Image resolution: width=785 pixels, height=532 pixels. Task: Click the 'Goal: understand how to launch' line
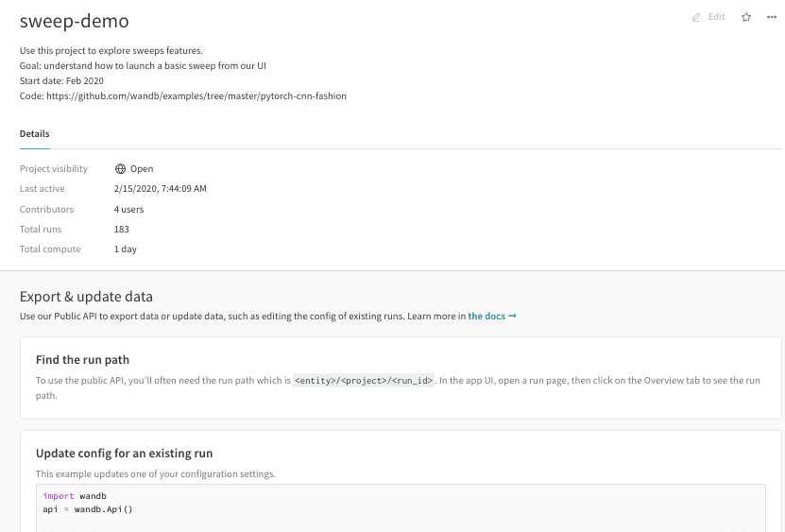click(143, 65)
